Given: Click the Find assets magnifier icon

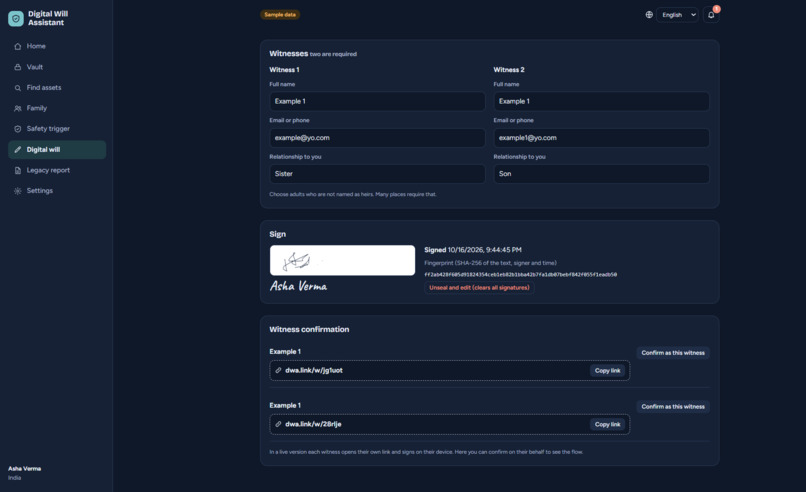Looking at the screenshot, I should point(17,88).
